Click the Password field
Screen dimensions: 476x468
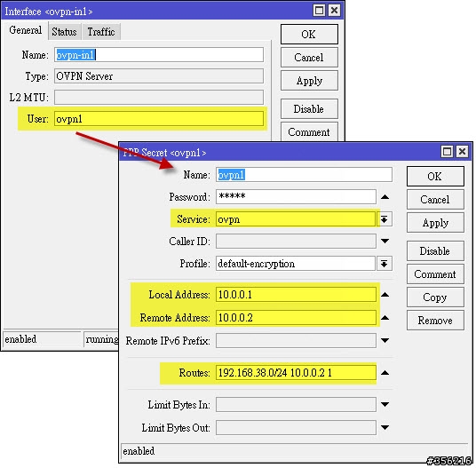point(296,196)
